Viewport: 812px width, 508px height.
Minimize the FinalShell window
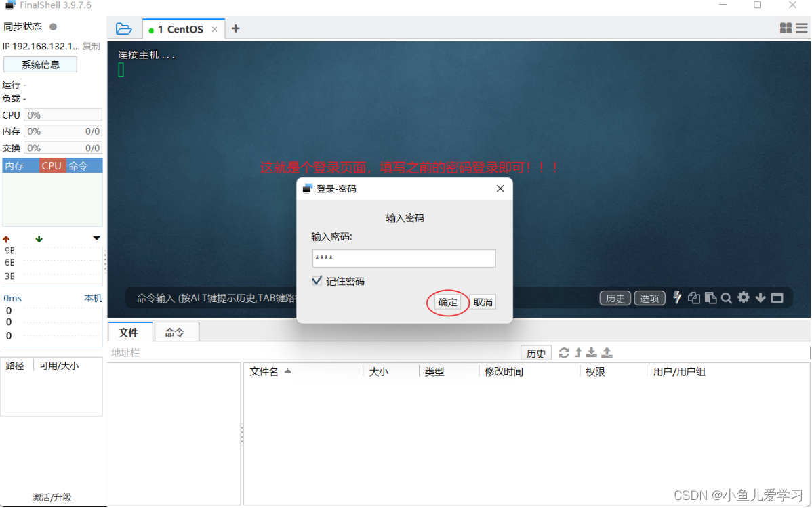723,5
